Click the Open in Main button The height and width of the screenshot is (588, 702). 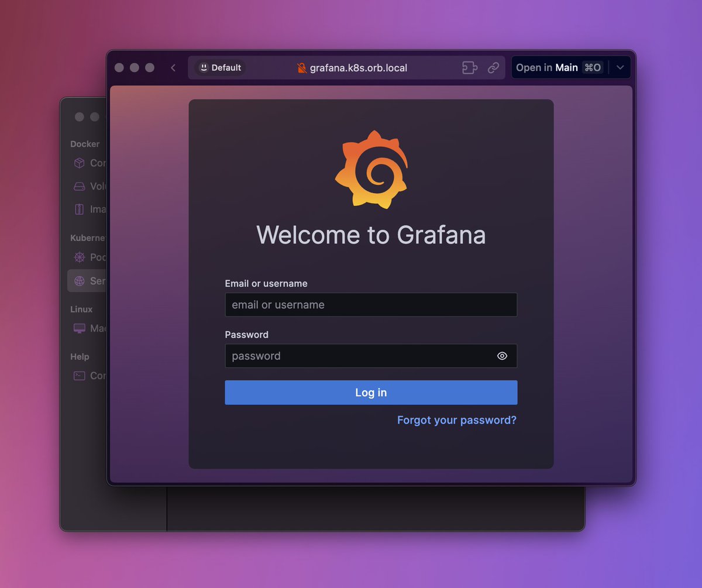[559, 68]
